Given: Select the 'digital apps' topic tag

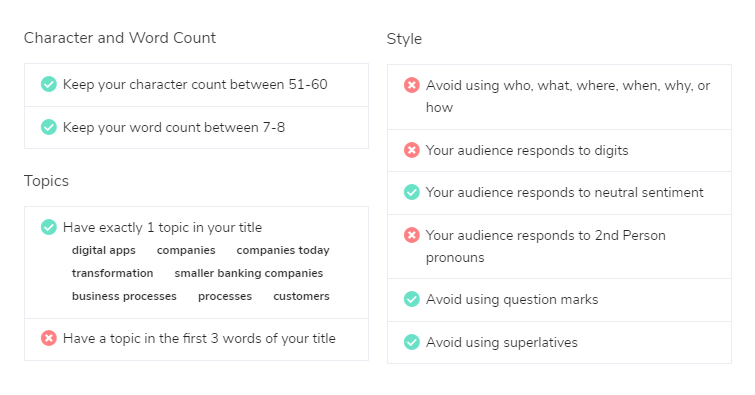Looking at the screenshot, I should click(104, 250).
